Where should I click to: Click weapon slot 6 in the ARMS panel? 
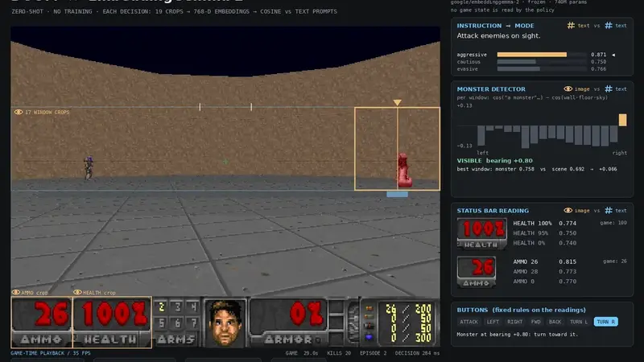[177, 323]
